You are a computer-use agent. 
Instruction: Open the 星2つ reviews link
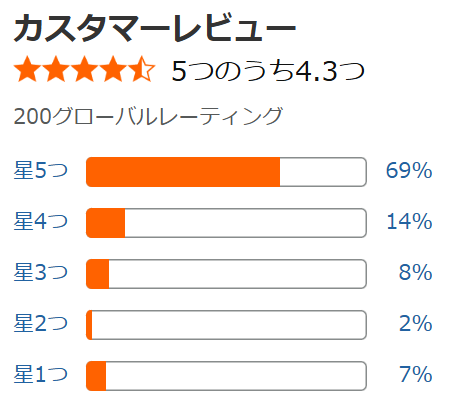point(41,323)
